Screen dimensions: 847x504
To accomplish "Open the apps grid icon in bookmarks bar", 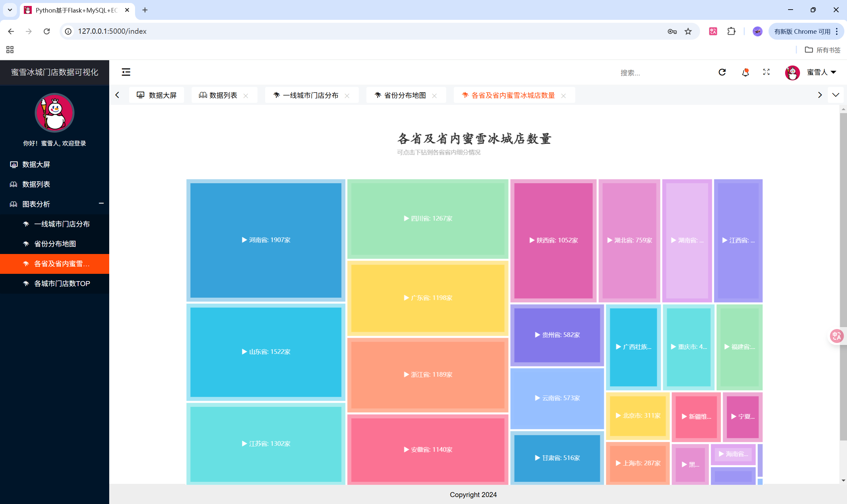I will [x=10, y=50].
